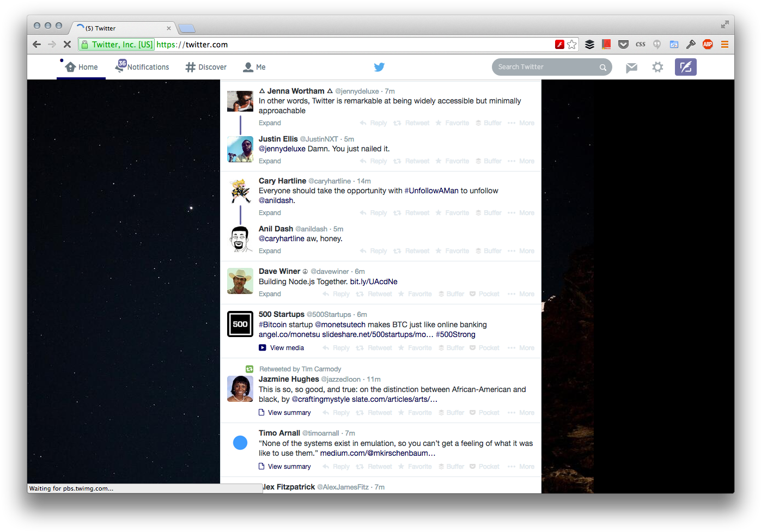View summary of Jazmine Hughes tweet
Viewport: 761px width, 532px height.
pyautogui.click(x=285, y=413)
